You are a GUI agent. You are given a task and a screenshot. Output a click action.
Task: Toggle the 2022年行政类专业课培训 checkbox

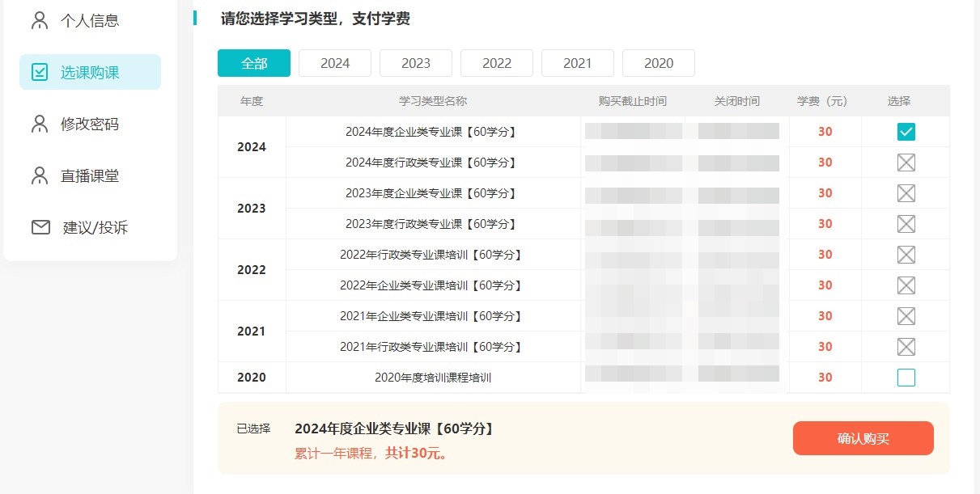906,255
